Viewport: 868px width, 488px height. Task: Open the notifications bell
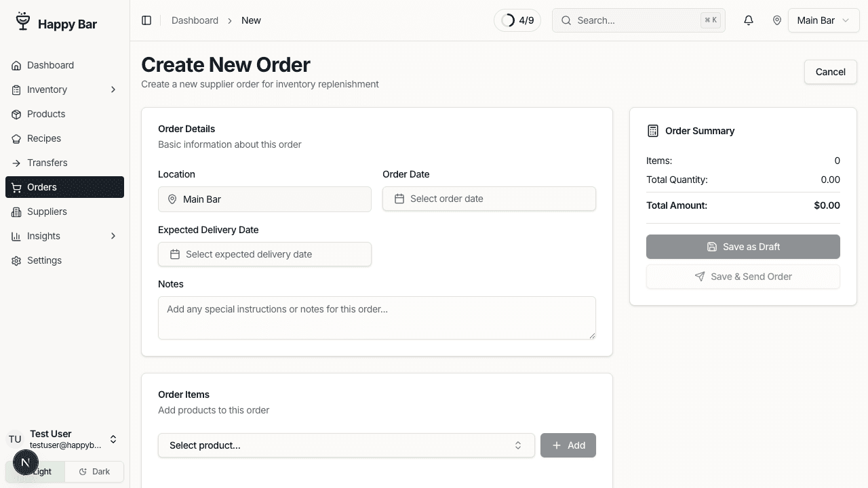coord(749,20)
